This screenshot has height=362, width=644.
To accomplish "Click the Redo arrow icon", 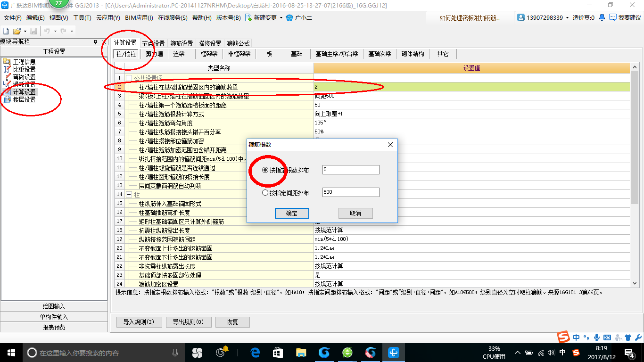I will point(63,31).
